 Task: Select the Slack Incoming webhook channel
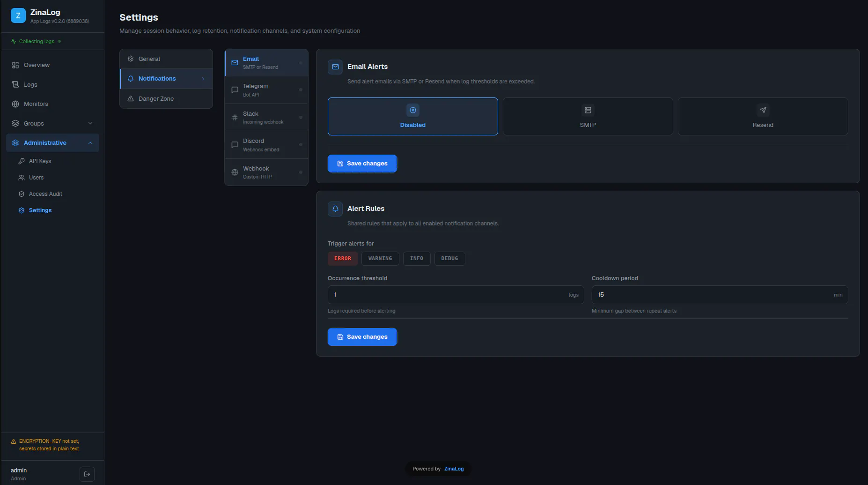click(266, 118)
